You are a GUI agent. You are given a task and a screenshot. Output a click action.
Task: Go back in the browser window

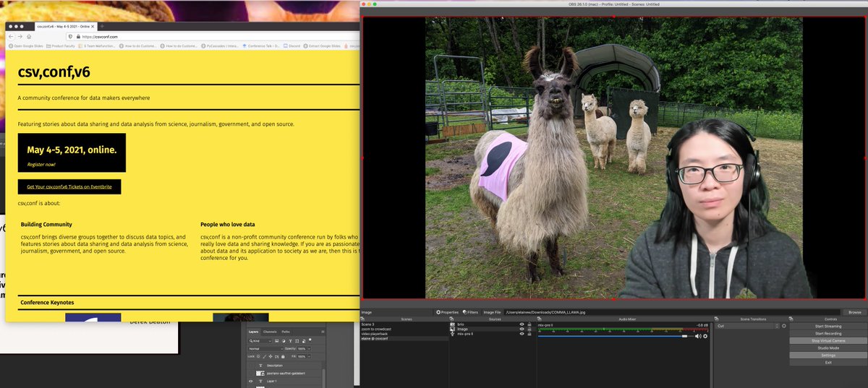click(11, 36)
